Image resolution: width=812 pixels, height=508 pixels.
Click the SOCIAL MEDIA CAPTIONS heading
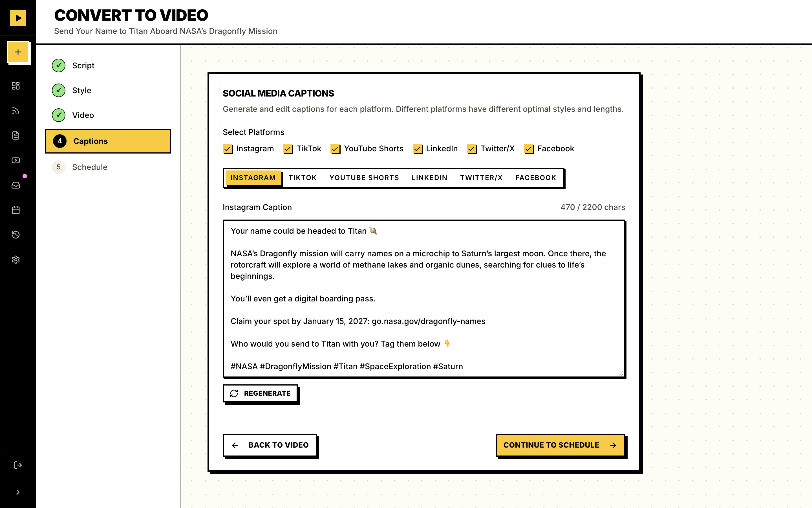[x=278, y=93]
